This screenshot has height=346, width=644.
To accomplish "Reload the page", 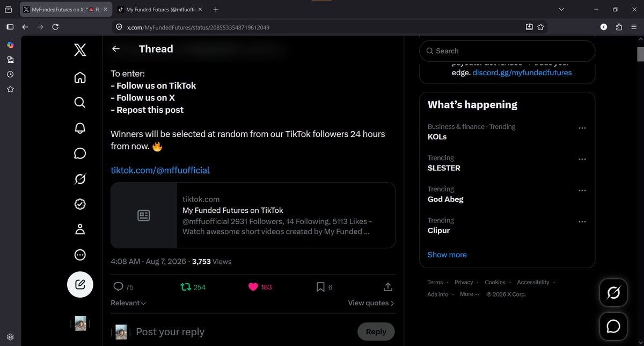I will (55, 27).
